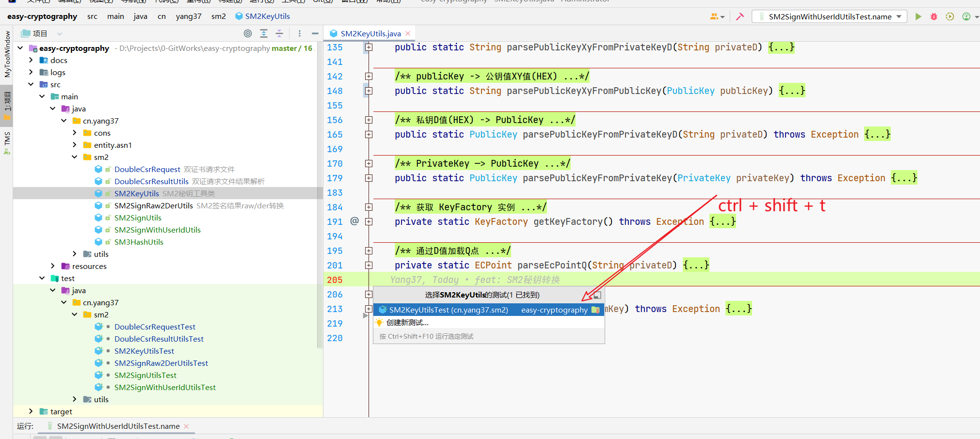Click the Debug bug icon in toolbar
The image size is (980, 439).
pyautogui.click(x=934, y=16)
